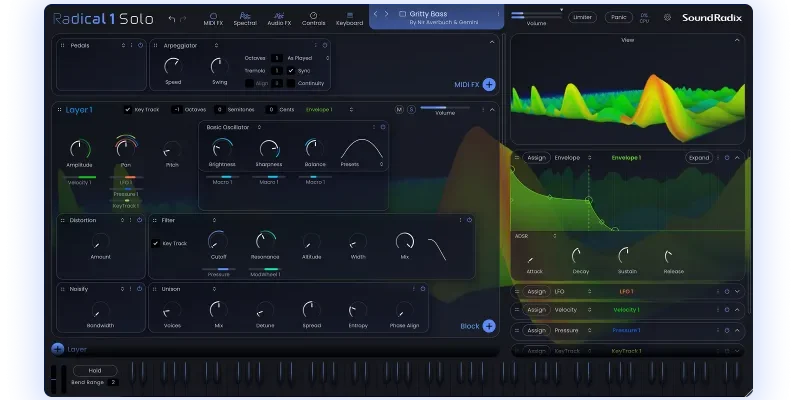796x400 pixels.
Task: Adjust the Layer 1 Volume slider
Action: pyautogui.click(x=445, y=108)
